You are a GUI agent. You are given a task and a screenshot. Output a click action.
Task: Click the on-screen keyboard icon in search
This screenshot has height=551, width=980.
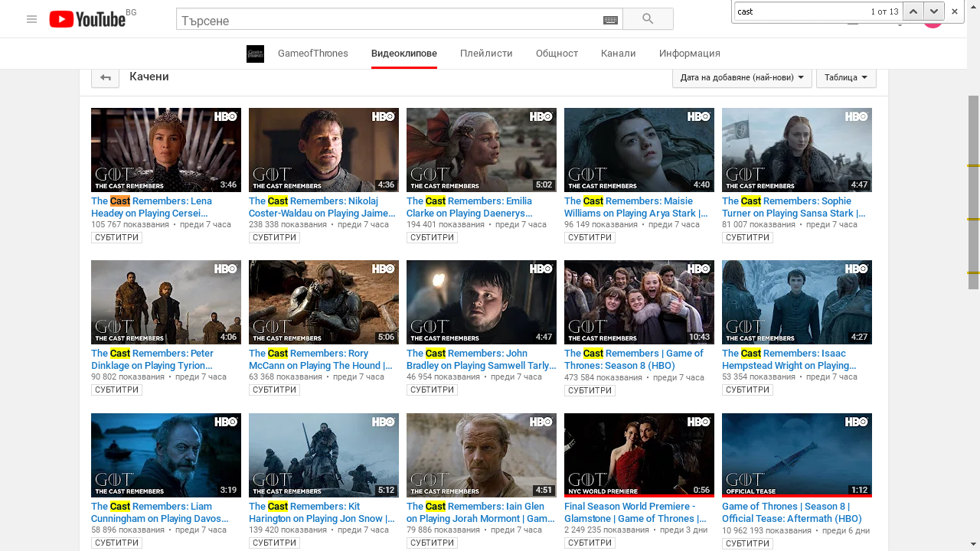pos(610,21)
